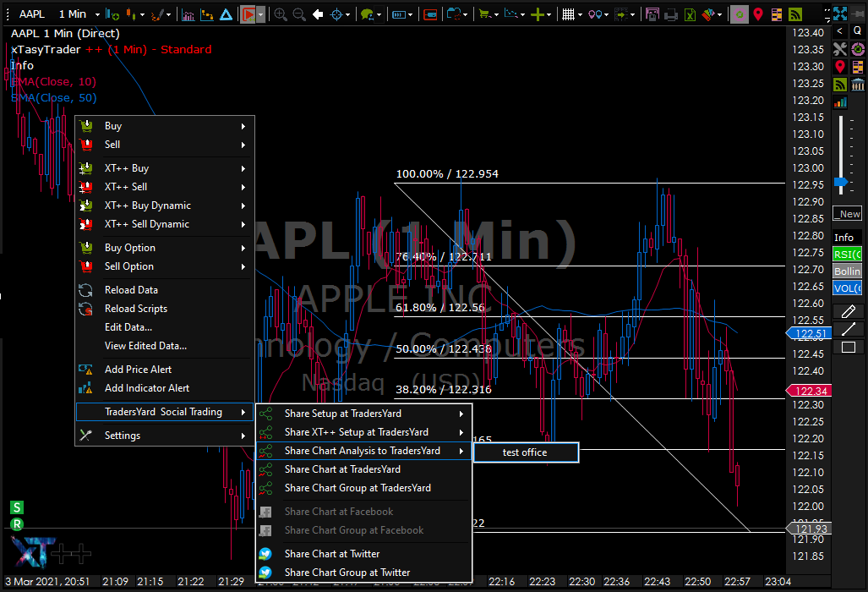Select test office submenu entry
The height and width of the screenshot is (592, 868).
[526, 452]
